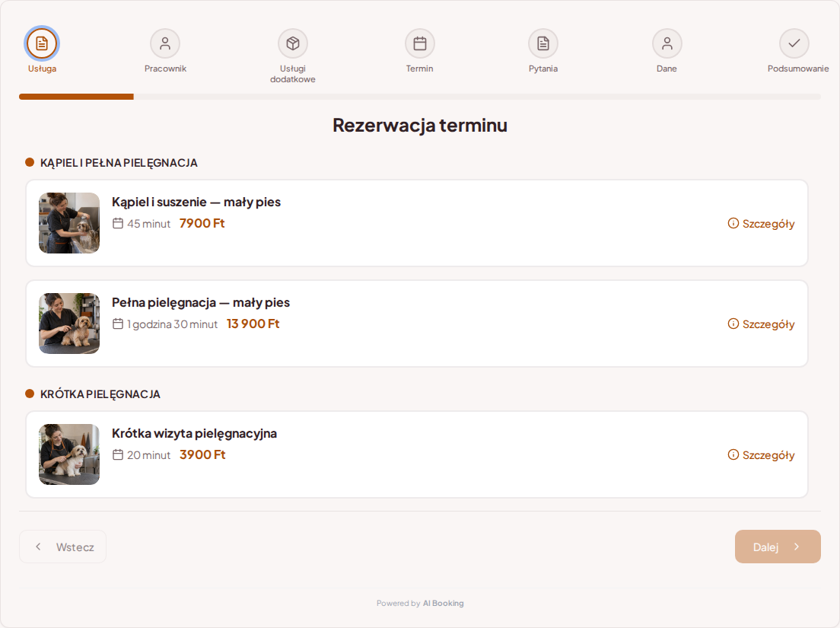Select Pełna pielęgnacja thumbnail photo
840x628 pixels.
point(69,323)
